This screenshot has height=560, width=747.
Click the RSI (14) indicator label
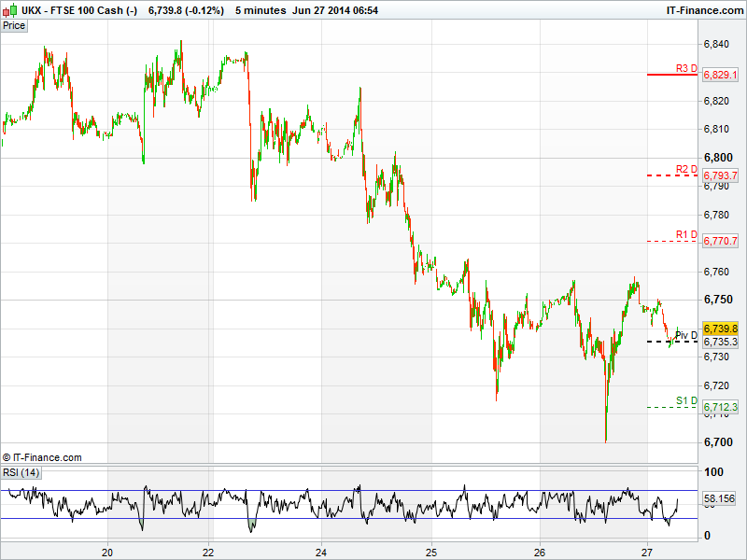[21, 473]
